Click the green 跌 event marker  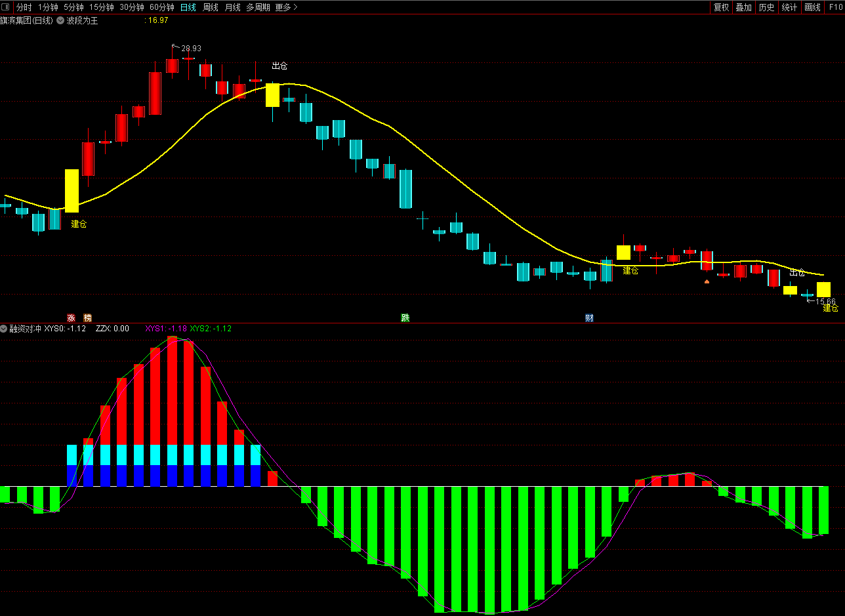coord(405,318)
